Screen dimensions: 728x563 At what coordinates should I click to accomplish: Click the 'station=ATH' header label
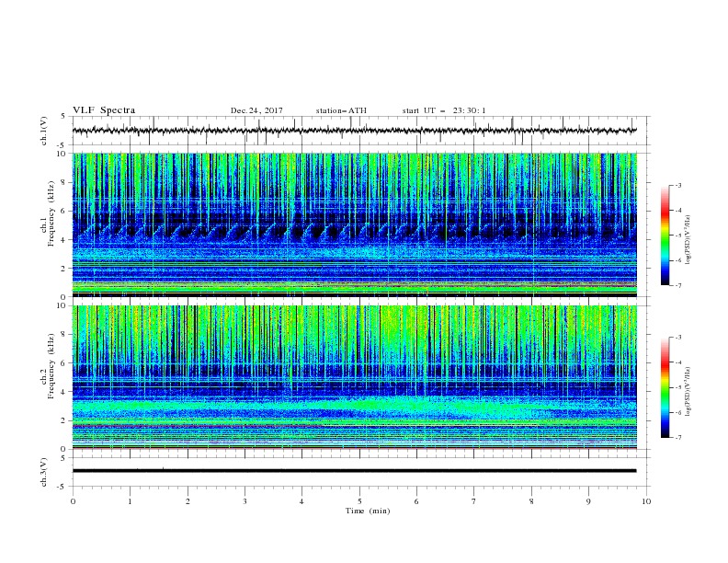(x=341, y=110)
